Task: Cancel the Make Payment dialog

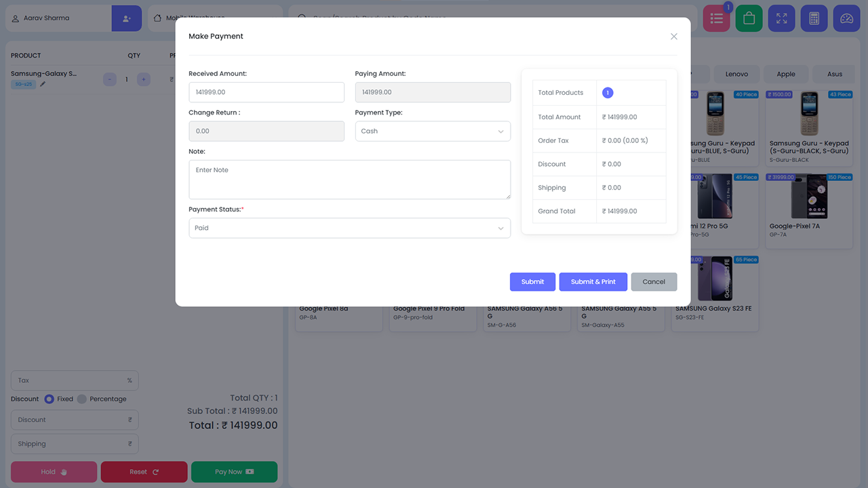Action: 653,281
